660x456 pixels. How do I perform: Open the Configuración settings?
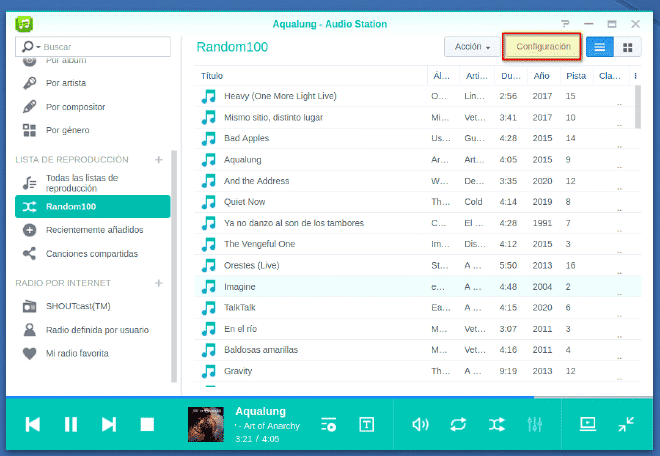[x=543, y=46]
